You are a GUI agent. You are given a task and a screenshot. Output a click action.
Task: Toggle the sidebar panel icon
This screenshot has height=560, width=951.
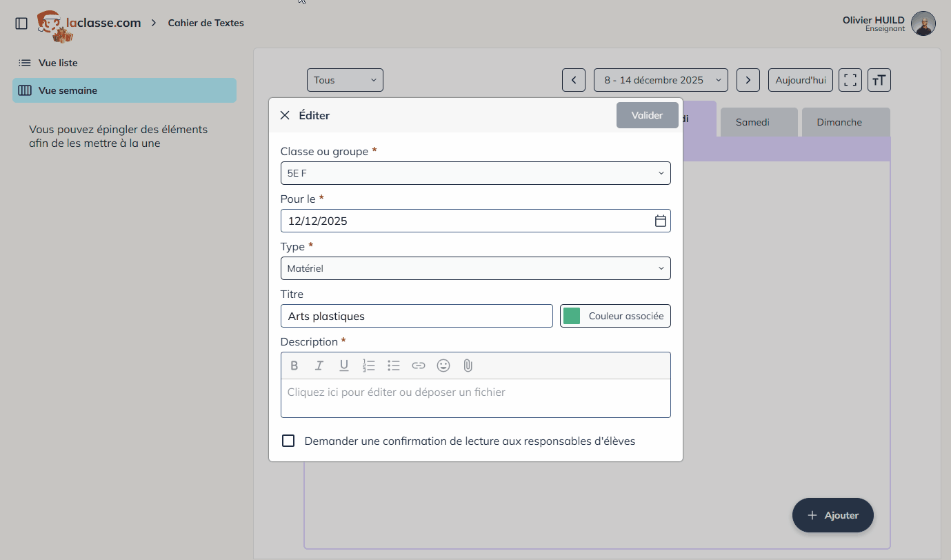tap(21, 23)
